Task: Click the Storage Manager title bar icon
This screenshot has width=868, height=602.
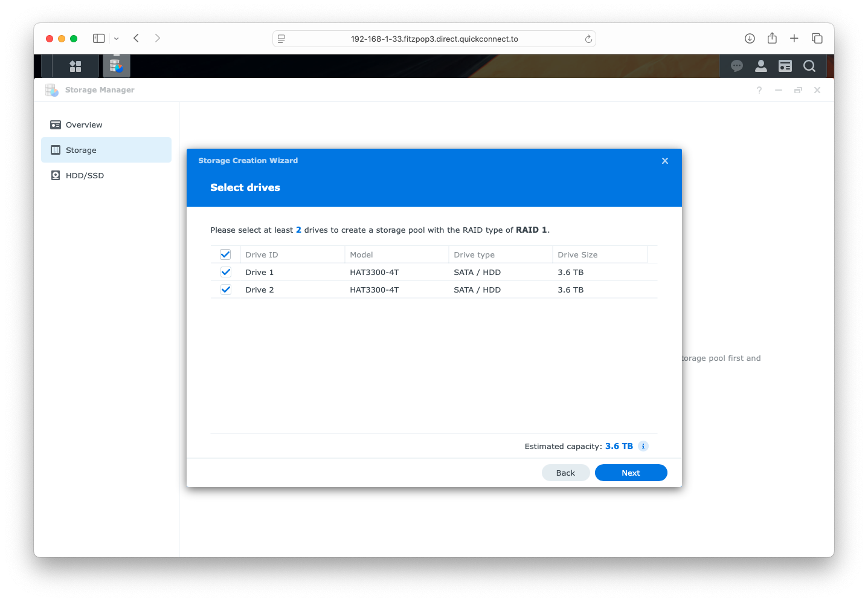Action: 52,90
